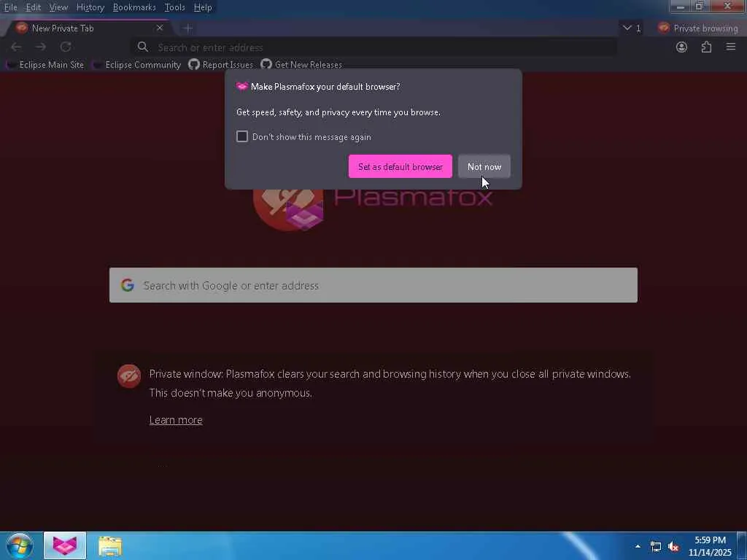Open the account profile icon
Screen dimensions: 747x560
click(x=681, y=47)
